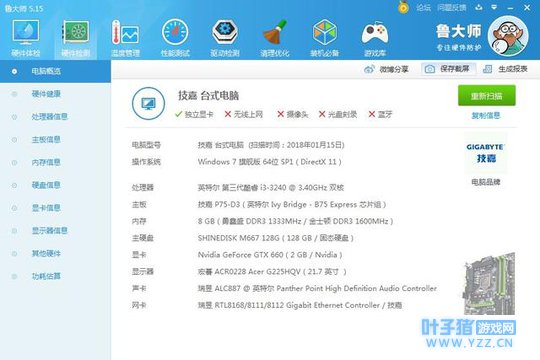The width and height of the screenshot is (540, 360).
Task: Open 问题反馈 feedback link
Action: (x=451, y=8)
